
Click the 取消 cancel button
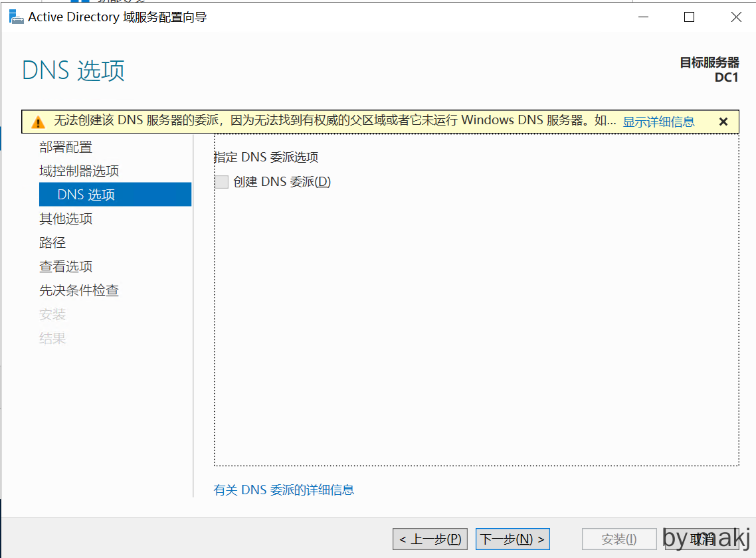pos(702,539)
